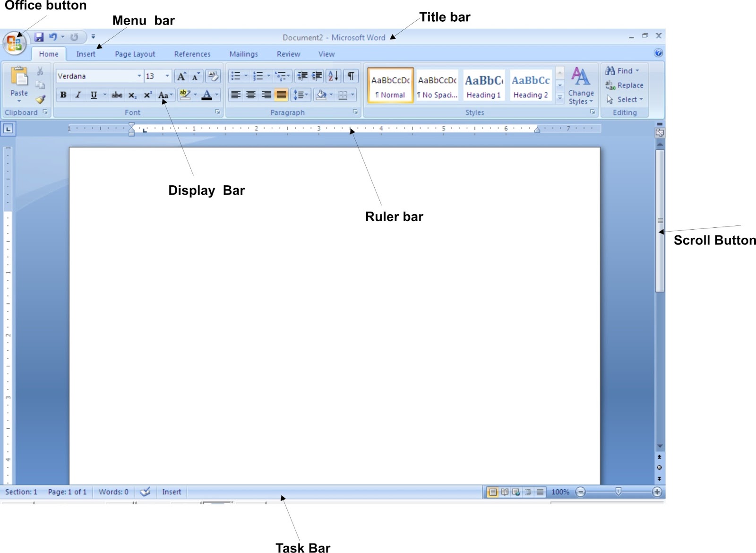
Task: Click the proofing check icon in status bar
Action: (145, 492)
